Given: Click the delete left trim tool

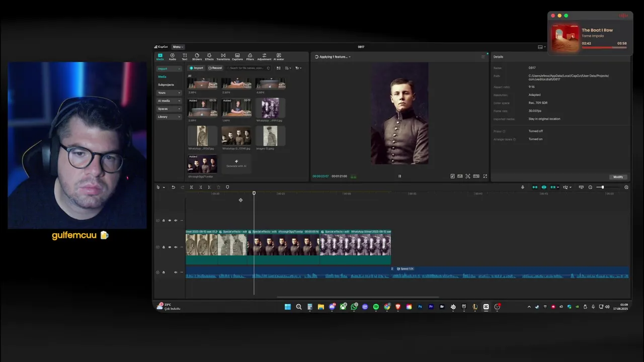Looking at the screenshot, I should click(201, 187).
